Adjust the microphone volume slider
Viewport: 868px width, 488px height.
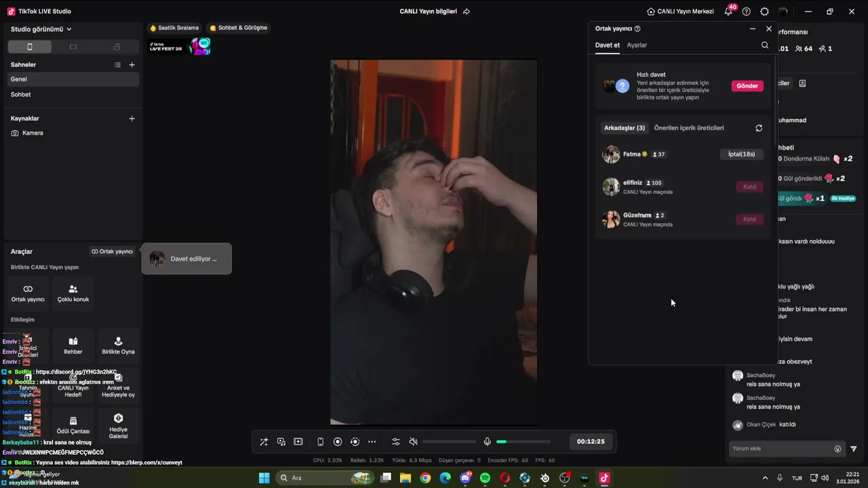(x=523, y=442)
